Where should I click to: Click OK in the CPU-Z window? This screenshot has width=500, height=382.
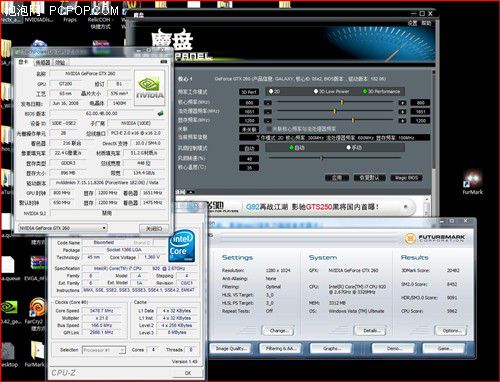pos(188,373)
